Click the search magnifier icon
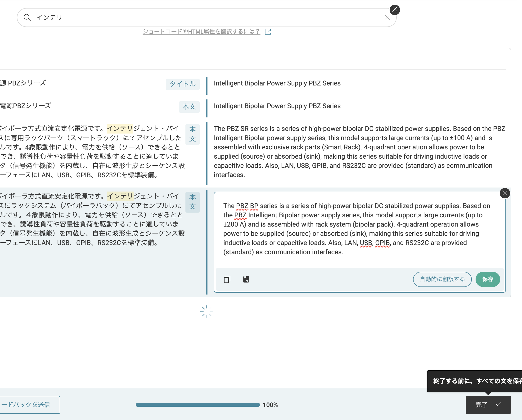This screenshot has width=522, height=420. (27, 18)
